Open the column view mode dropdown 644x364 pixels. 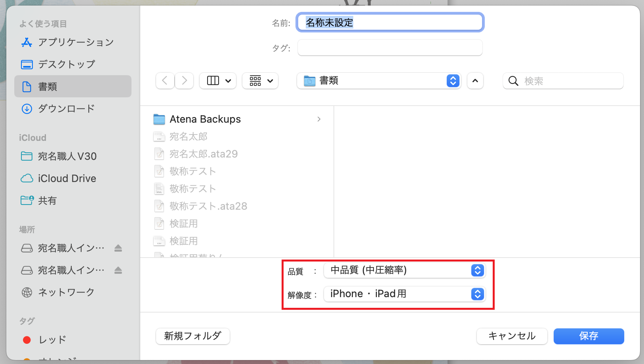click(x=218, y=81)
